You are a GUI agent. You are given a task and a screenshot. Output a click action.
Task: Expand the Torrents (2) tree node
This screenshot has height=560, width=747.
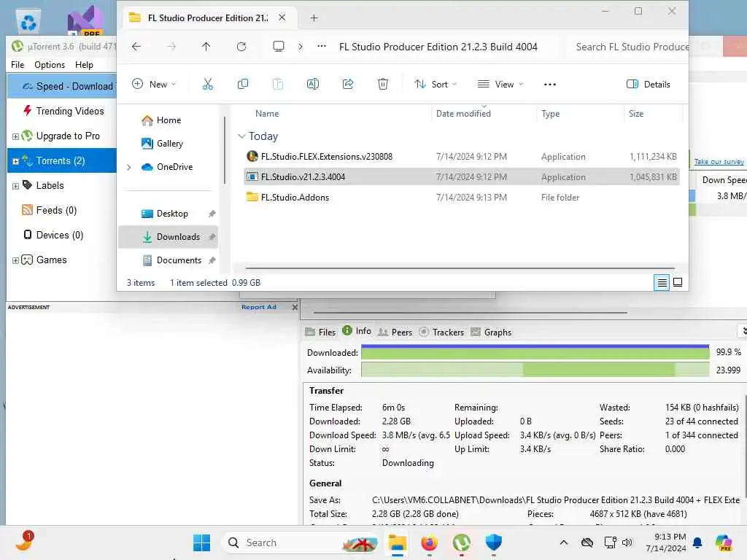(x=15, y=161)
